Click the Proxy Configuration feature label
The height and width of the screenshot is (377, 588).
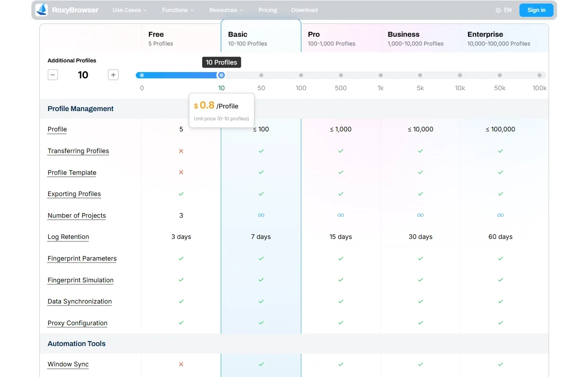[77, 323]
